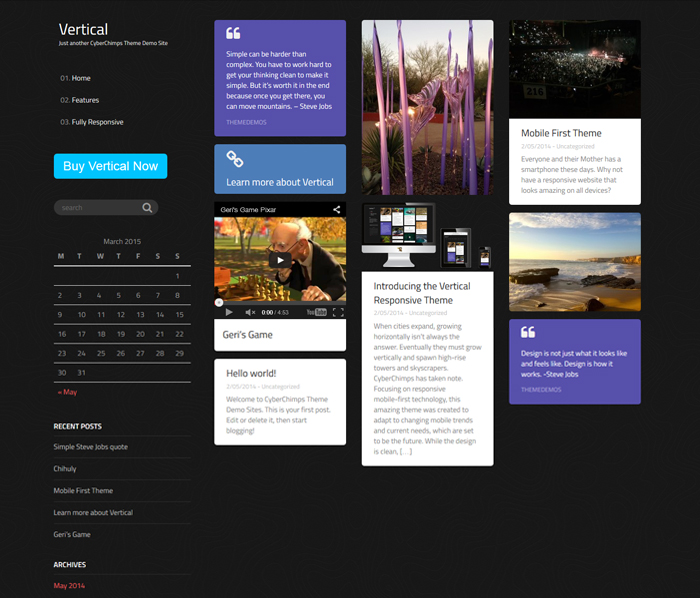Open recent post Mobile First Theme
700x598 pixels.
coord(83,490)
